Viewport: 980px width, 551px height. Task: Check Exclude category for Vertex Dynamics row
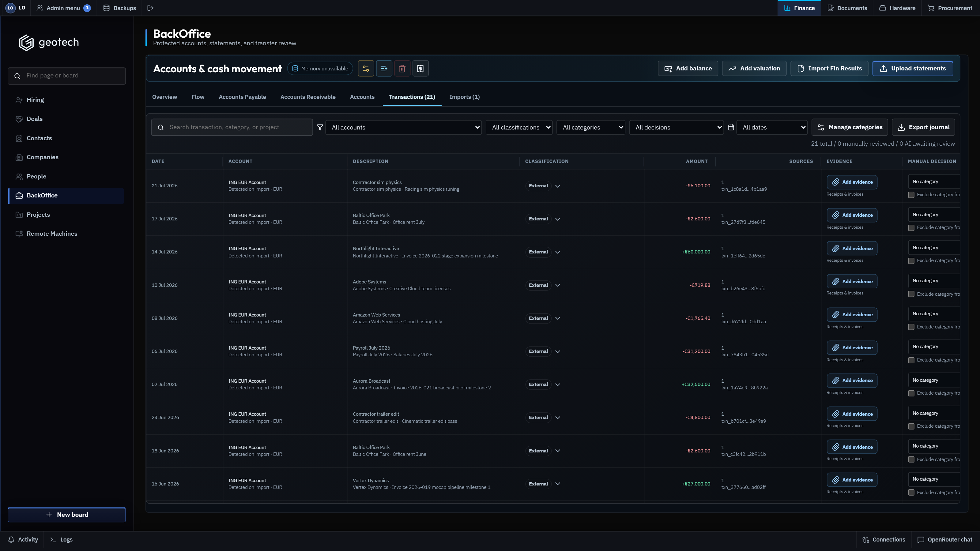(x=911, y=493)
